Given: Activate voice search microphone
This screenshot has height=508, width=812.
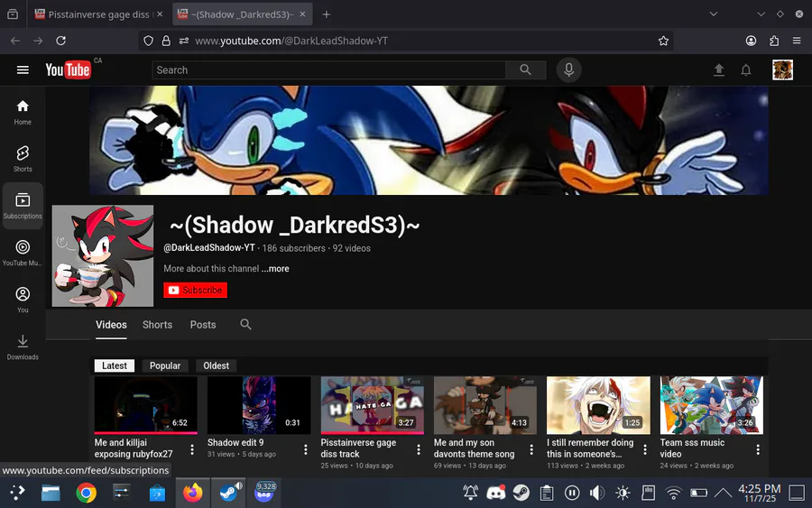Looking at the screenshot, I should point(568,69).
